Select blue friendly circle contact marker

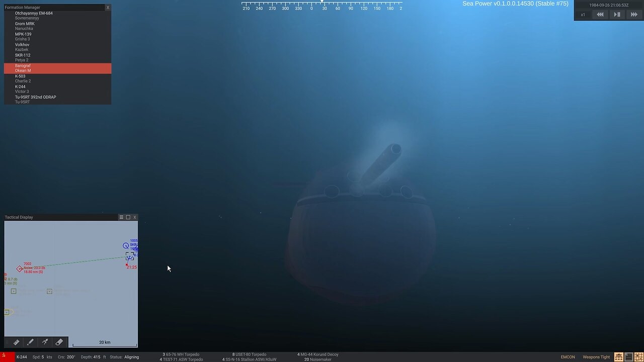click(126, 245)
